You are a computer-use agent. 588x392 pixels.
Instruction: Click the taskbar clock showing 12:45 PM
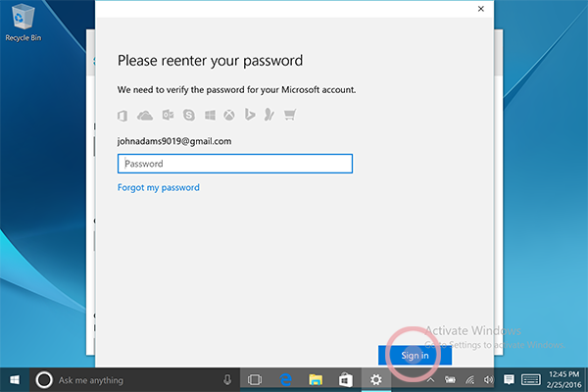coord(564,379)
